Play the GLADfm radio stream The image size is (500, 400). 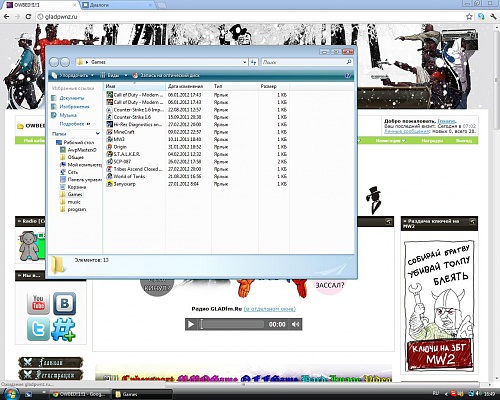pos(191,324)
